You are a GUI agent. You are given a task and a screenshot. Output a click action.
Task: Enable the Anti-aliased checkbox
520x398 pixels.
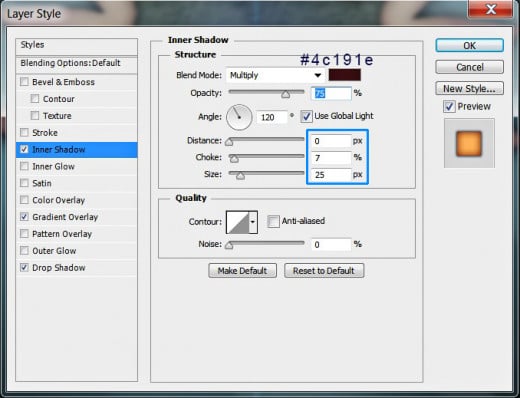[x=273, y=221]
